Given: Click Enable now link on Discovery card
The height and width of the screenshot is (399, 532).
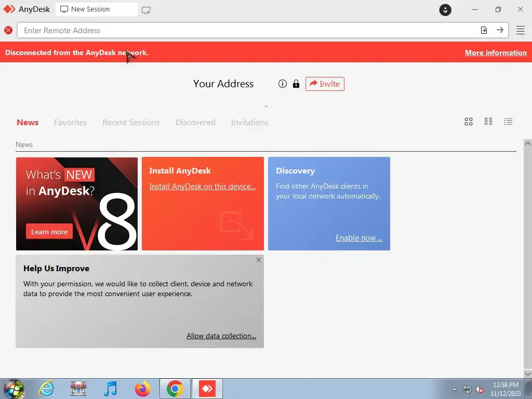Looking at the screenshot, I should [359, 238].
